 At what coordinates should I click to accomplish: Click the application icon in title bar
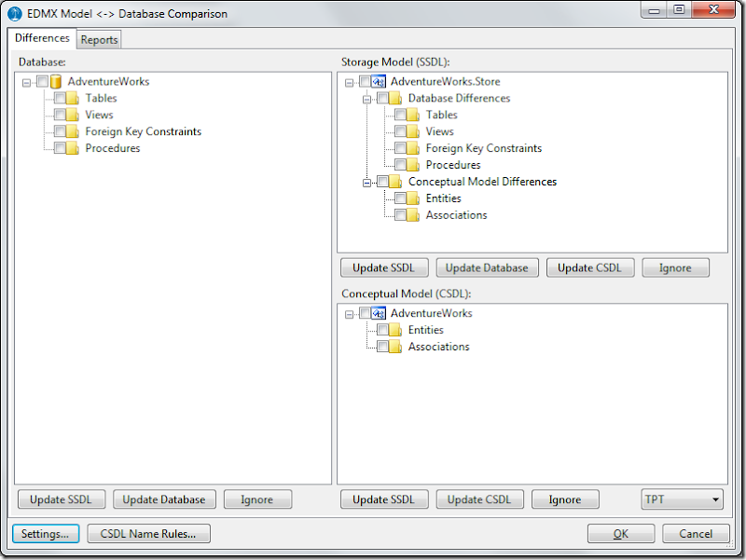(x=15, y=14)
